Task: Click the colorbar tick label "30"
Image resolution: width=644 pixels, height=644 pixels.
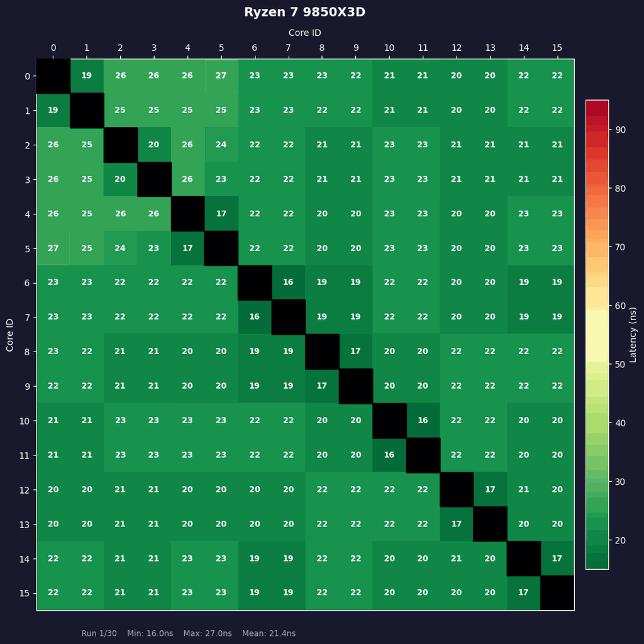Action: tap(620, 482)
